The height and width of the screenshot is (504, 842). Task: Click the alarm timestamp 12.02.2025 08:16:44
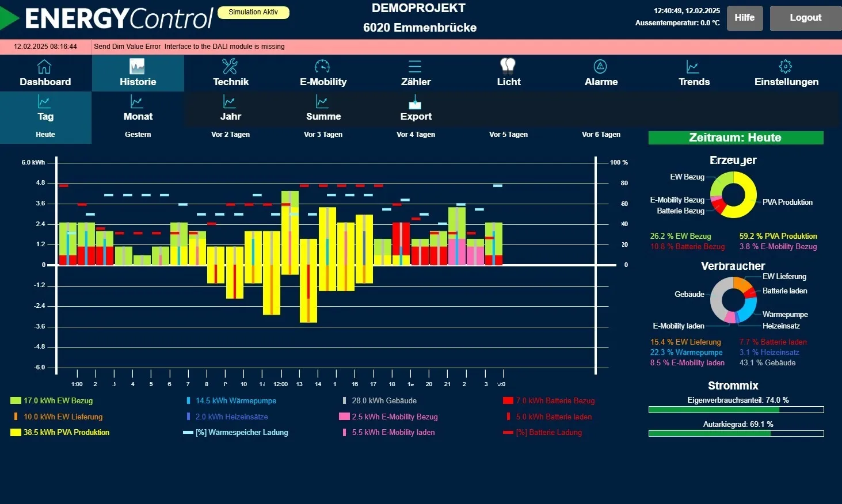[45, 47]
